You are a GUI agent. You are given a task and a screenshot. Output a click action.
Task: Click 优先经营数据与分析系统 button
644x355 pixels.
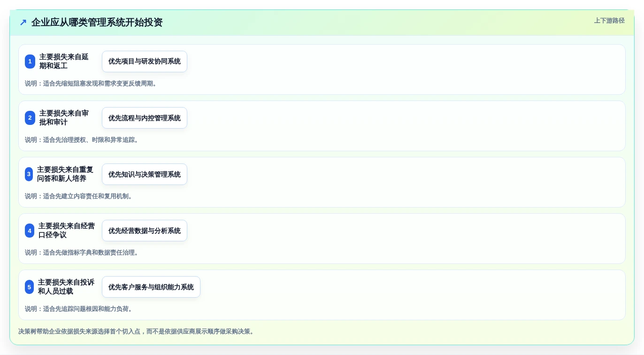pos(145,231)
